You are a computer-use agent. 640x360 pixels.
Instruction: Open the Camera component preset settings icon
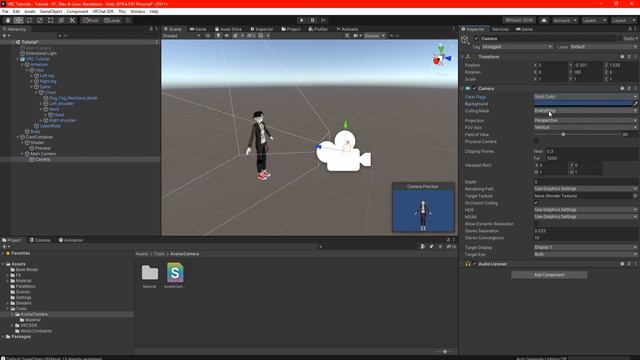[x=629, y=88]
